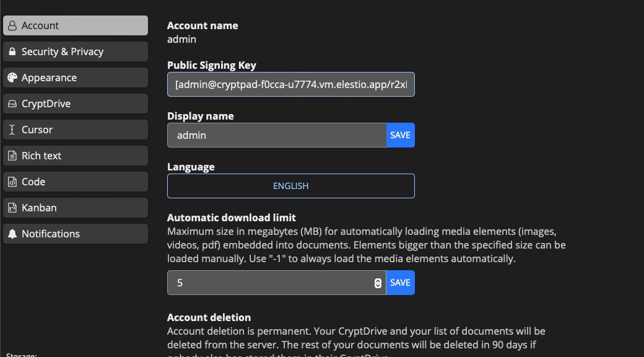The image size is (644, 357).
Task: Select the Account user icon in sidebar
Action: coord(12,25)
